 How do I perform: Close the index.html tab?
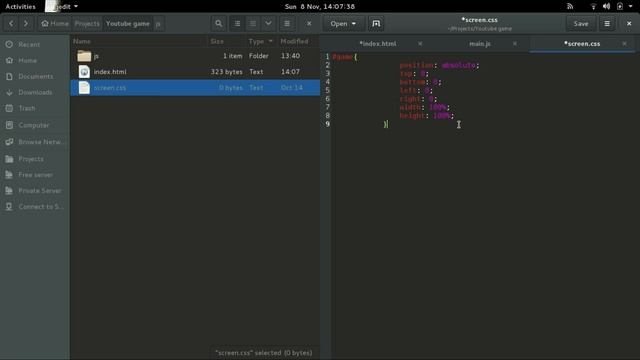[x=420, y=44]
